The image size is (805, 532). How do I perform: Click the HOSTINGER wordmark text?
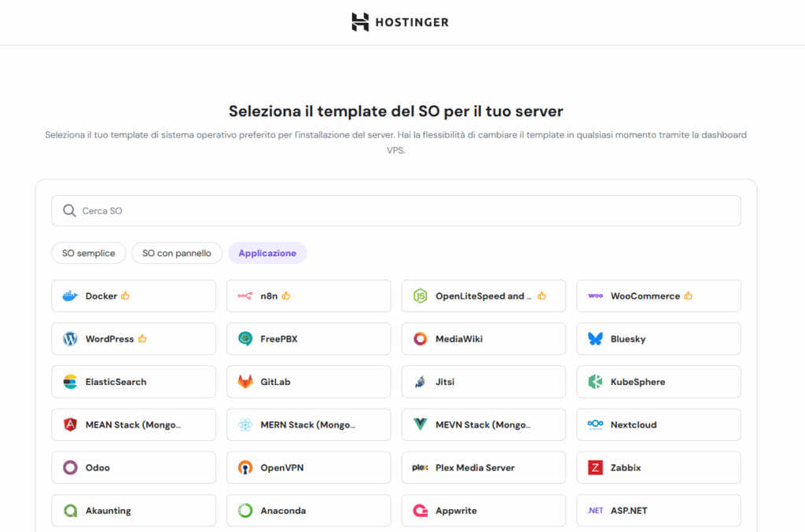click(412, 23)
